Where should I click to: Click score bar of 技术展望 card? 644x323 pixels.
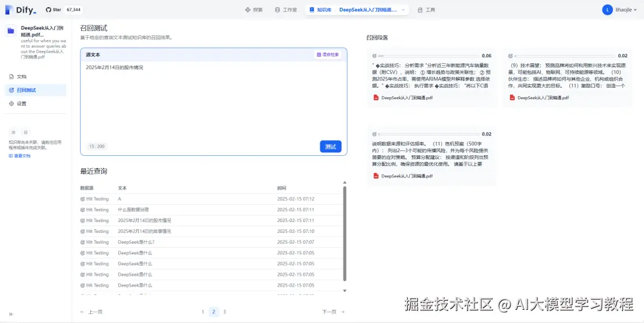(x=565, y=56)
